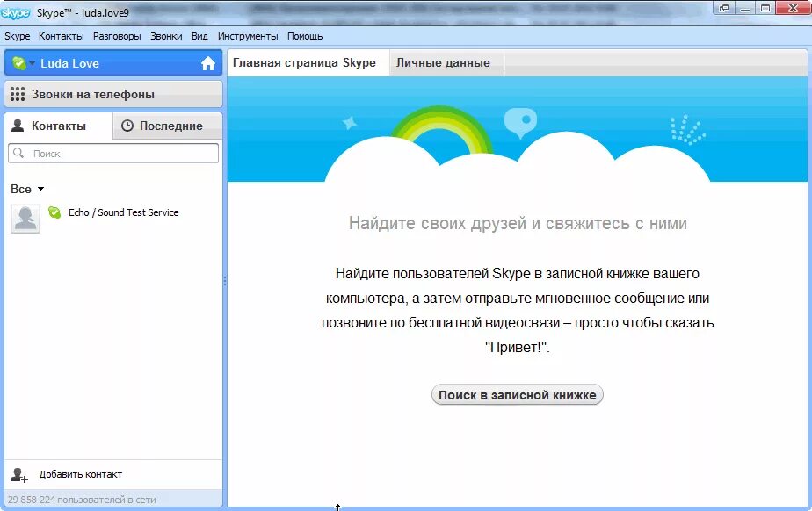Click the Добавить контакт link
This screenshot has width=812, height=511.
[x=81, y=474]
